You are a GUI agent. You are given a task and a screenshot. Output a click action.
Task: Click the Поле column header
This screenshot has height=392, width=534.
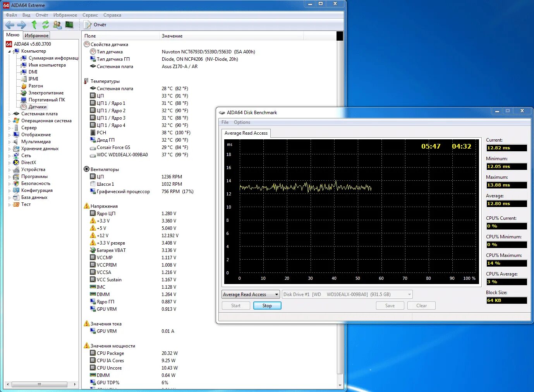coord(120,36)
